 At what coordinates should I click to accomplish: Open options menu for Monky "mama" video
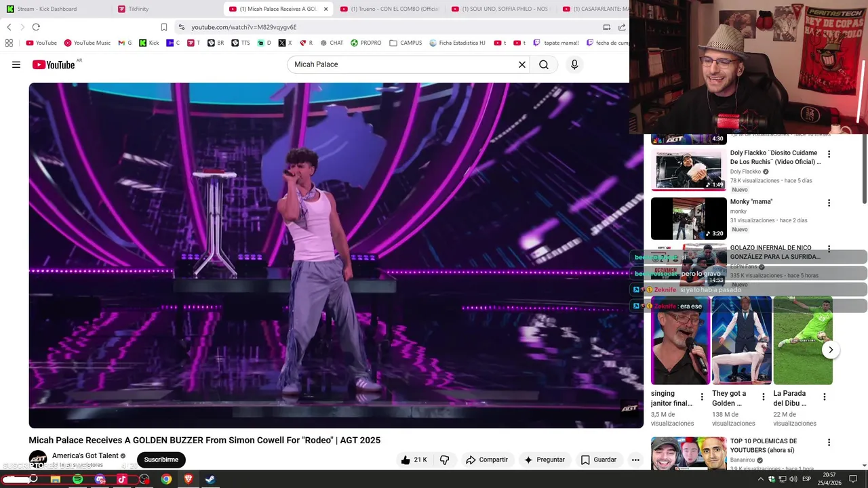pyautogui.click(x=829, y=203)
